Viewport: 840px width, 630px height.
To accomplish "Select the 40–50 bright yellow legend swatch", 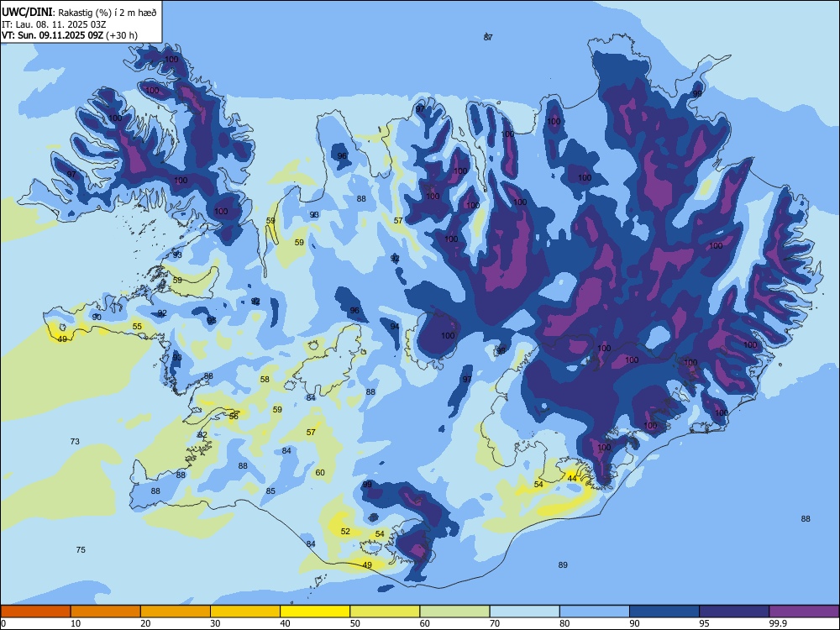I will pos(315,612).
